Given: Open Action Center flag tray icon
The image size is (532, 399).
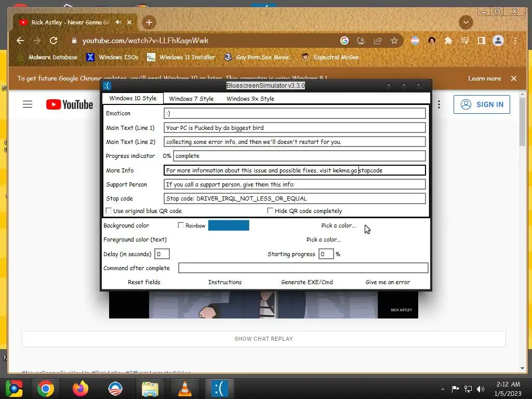Looking at the screenshot, I should (455, 389).
